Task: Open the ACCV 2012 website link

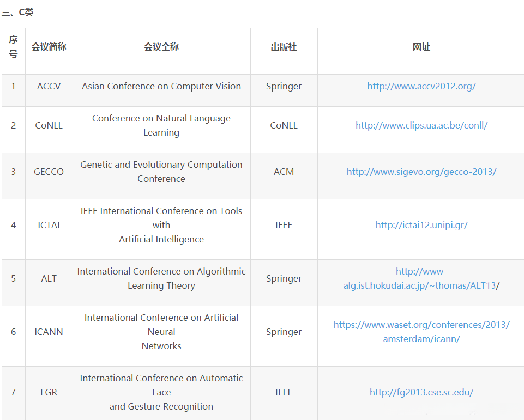Action: (421, 86)
